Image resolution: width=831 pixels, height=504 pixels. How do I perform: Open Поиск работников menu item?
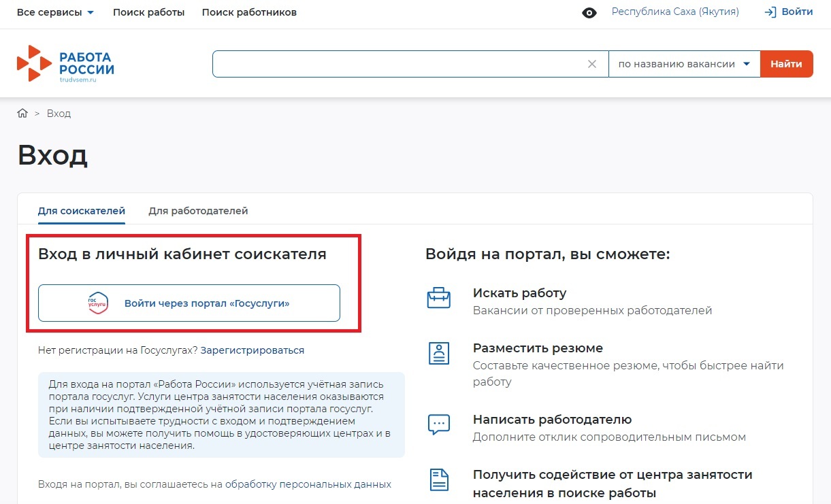pyautogui.click(x=249, y=12)
